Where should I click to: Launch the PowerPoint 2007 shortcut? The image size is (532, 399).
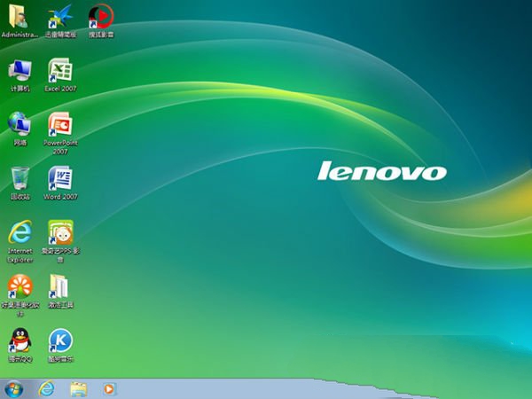click(x=60, y=124)
